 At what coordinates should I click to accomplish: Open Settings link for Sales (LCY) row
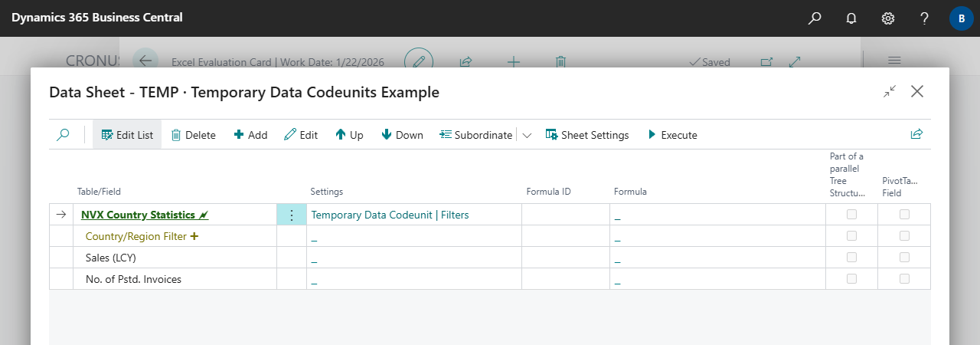pyautogui.click(x=314, y=259)
